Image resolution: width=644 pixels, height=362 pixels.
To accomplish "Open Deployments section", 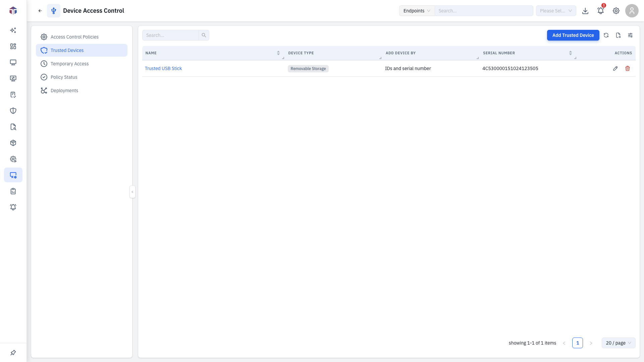I will (82, 90).
